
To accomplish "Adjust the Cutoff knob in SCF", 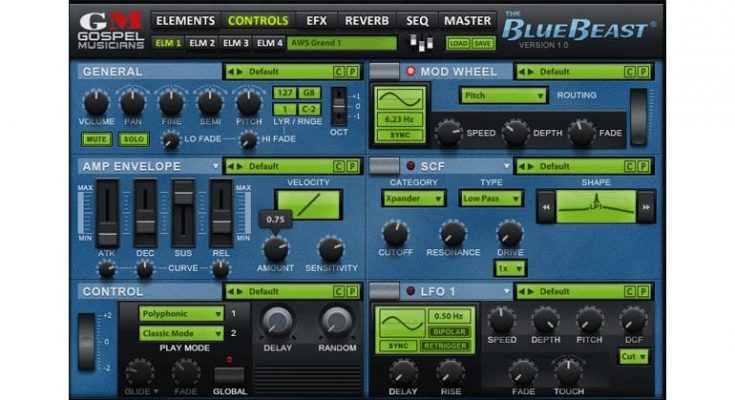I will click(x=396, y=232).
